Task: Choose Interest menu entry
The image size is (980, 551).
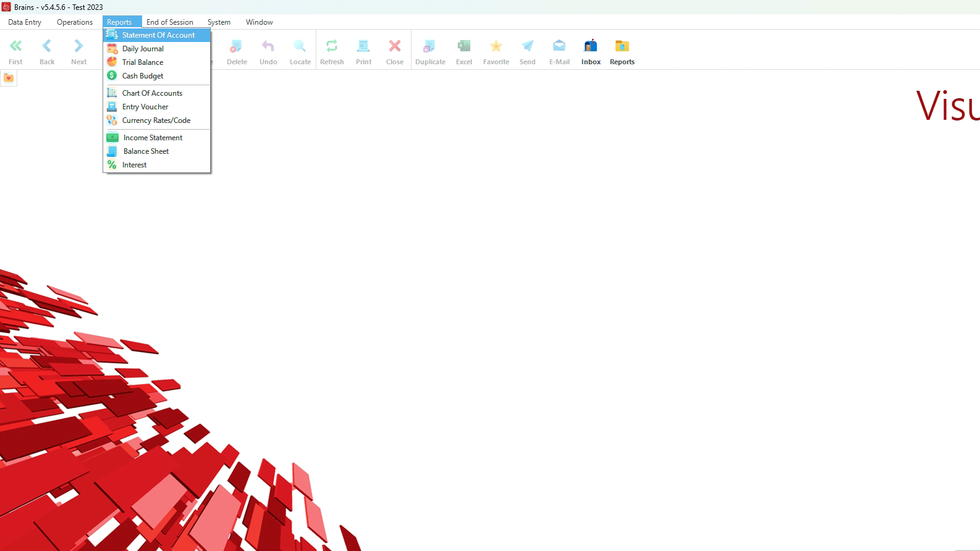Action: tap(157, 165)
